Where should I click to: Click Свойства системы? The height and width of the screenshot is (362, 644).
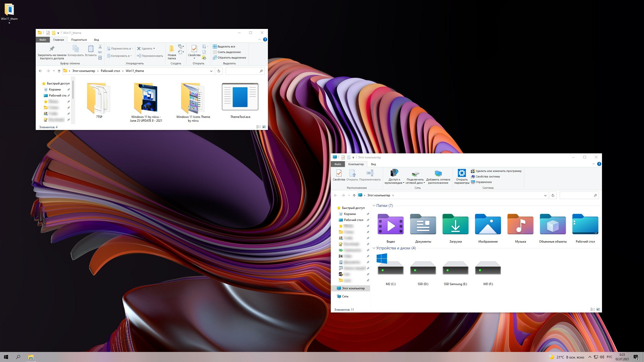(x=485, y=176)
